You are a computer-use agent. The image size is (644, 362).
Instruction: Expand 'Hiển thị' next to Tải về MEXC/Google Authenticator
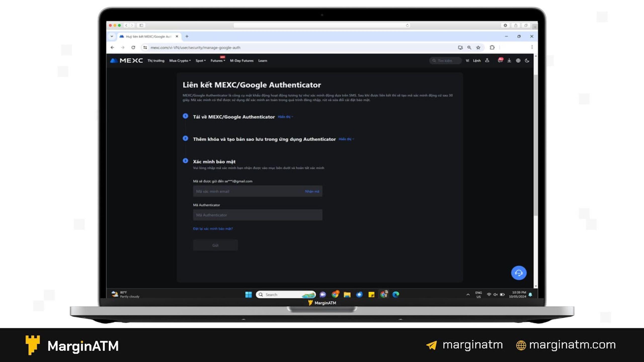[285, 117]
